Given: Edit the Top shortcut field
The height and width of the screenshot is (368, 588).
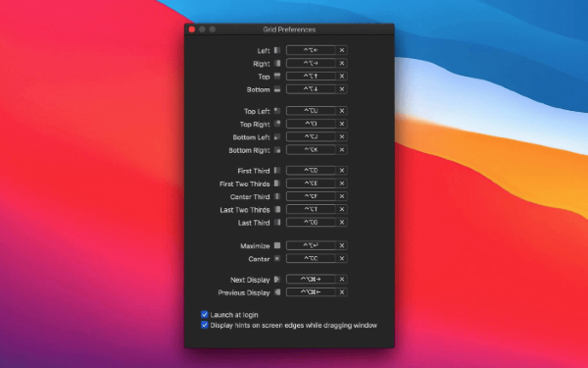Looking at the screenshot, I should coord(311,77).
